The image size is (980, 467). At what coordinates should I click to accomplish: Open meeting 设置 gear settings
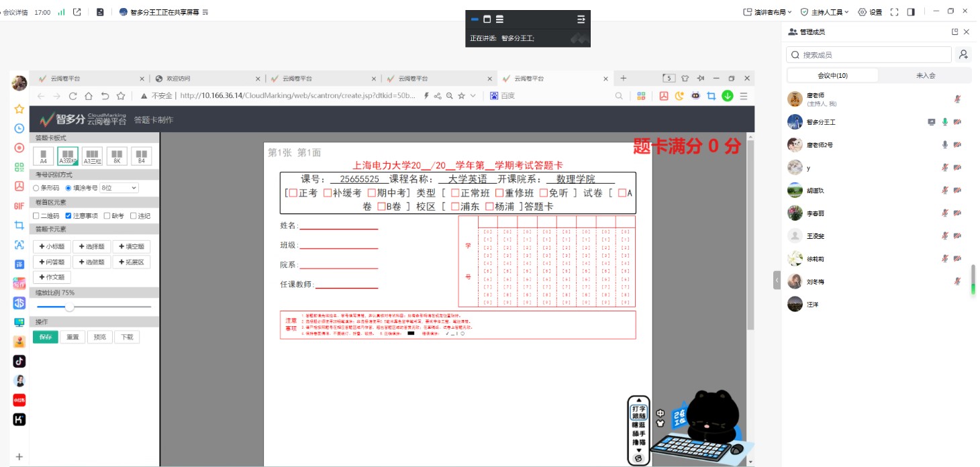click(870, 12)
